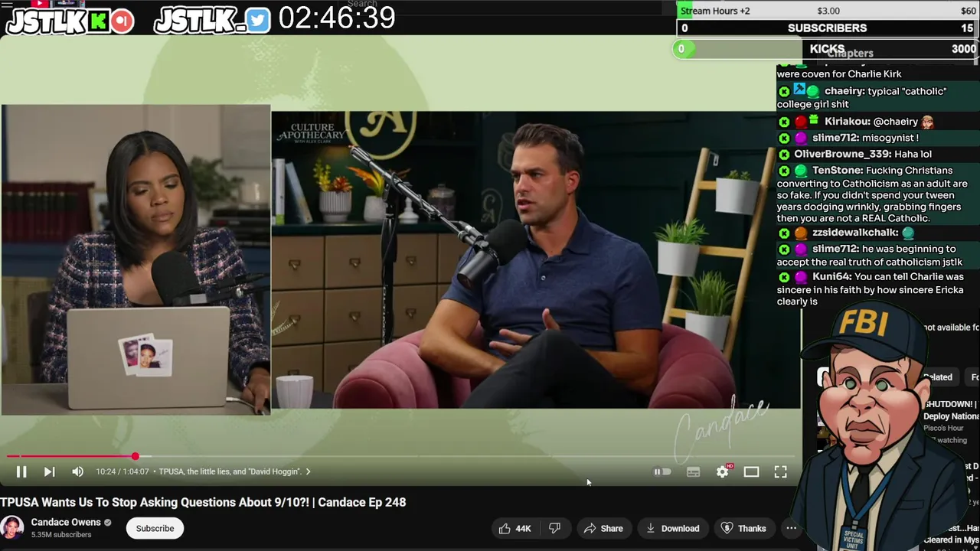Click Kiriakou's username in chat
The width and height of the screenshot is (980, 551).
click(x=847, y=122)
